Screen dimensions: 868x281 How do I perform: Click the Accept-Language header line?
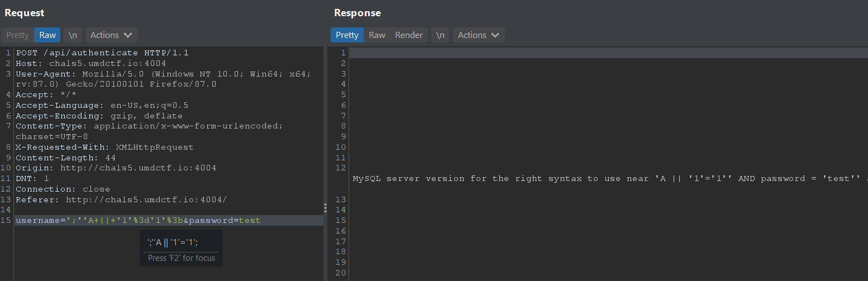click(x=102, y=105)
